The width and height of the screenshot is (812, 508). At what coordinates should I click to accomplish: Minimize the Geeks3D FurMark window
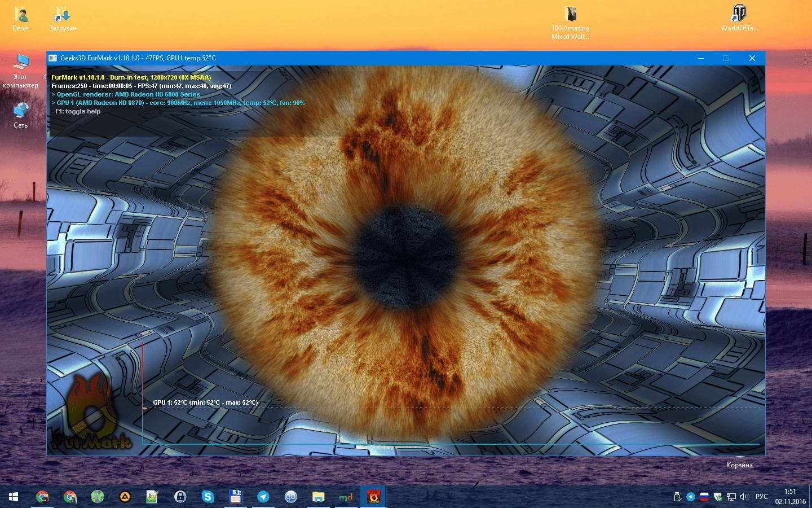pos(701,58)
